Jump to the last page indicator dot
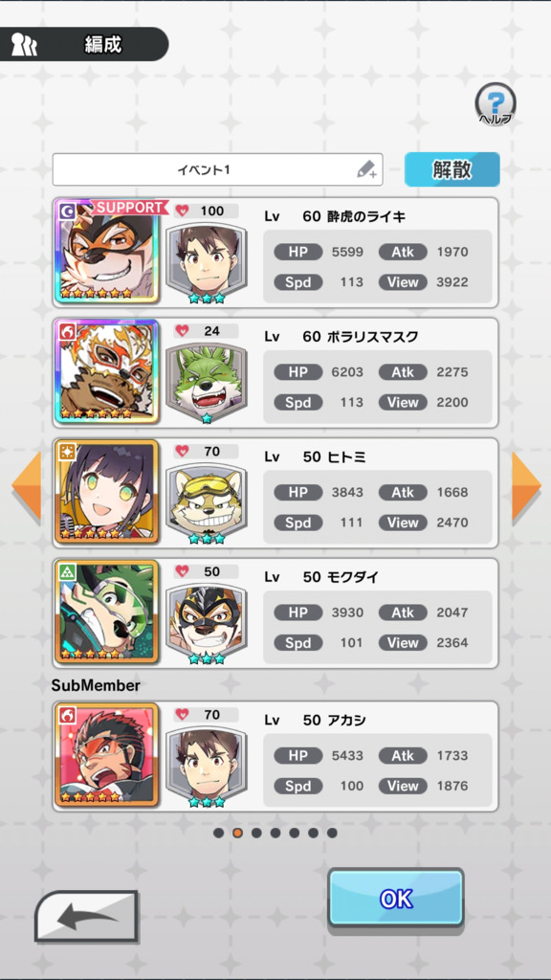Image resolution: width=551 pixels, height=980 pixels. pos(332,833)
